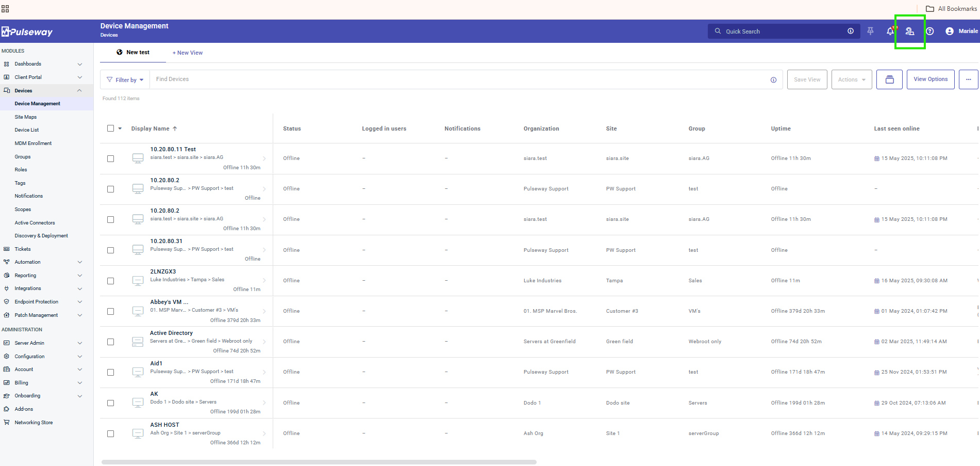The image size is (980, 466).
Task: Click the Reporting sidebar icon
Action: [x=7, y=276]
